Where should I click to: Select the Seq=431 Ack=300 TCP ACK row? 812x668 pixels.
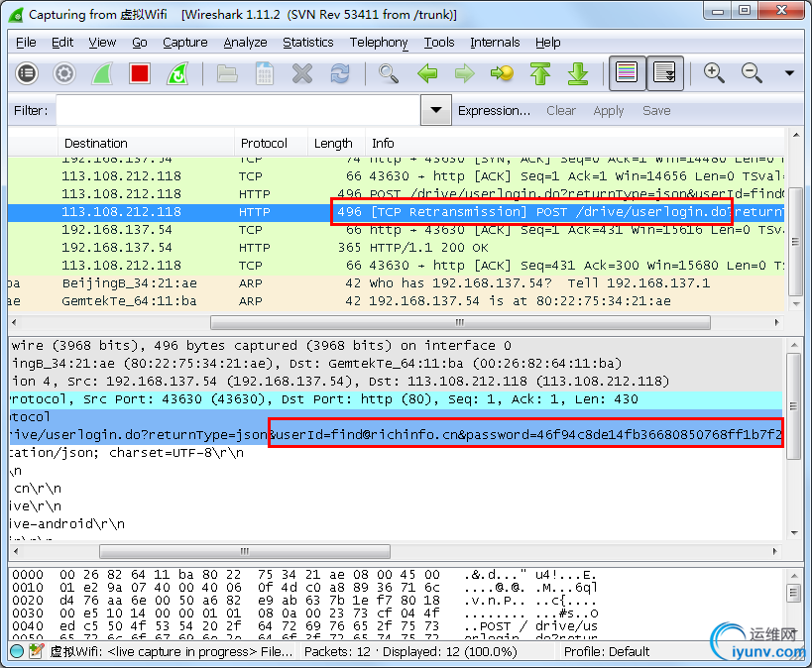[397, 266]
